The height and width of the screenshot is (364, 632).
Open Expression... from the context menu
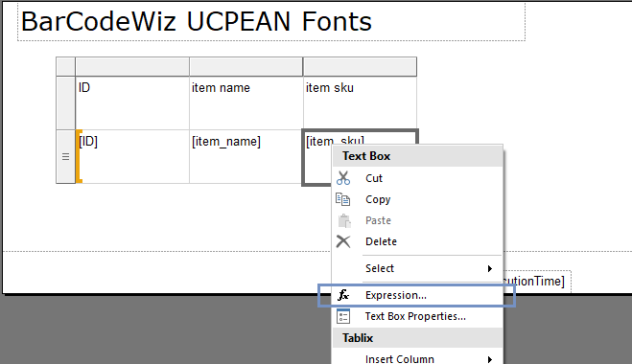pos(417,295)
